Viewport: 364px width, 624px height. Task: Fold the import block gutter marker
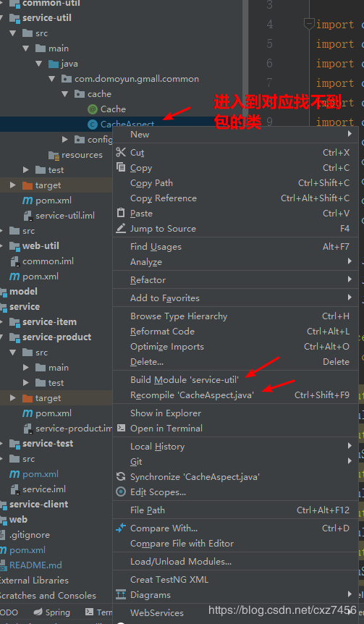coord(309,24)
